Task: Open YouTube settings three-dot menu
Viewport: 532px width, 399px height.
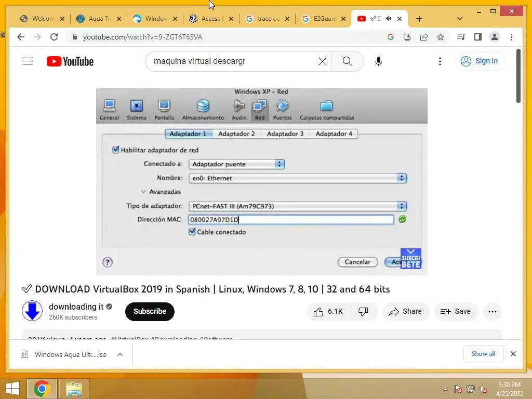Action: [440, 61]
